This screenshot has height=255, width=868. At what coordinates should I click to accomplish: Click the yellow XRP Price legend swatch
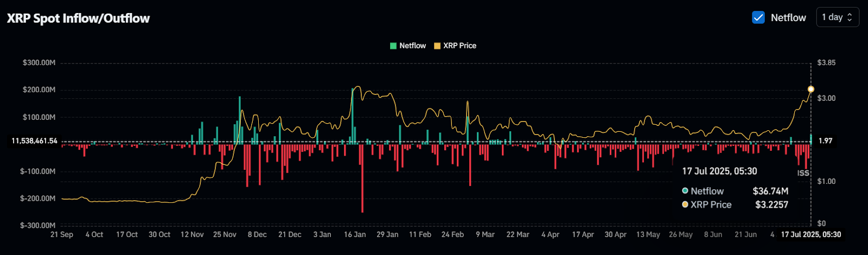coord(437,46)
